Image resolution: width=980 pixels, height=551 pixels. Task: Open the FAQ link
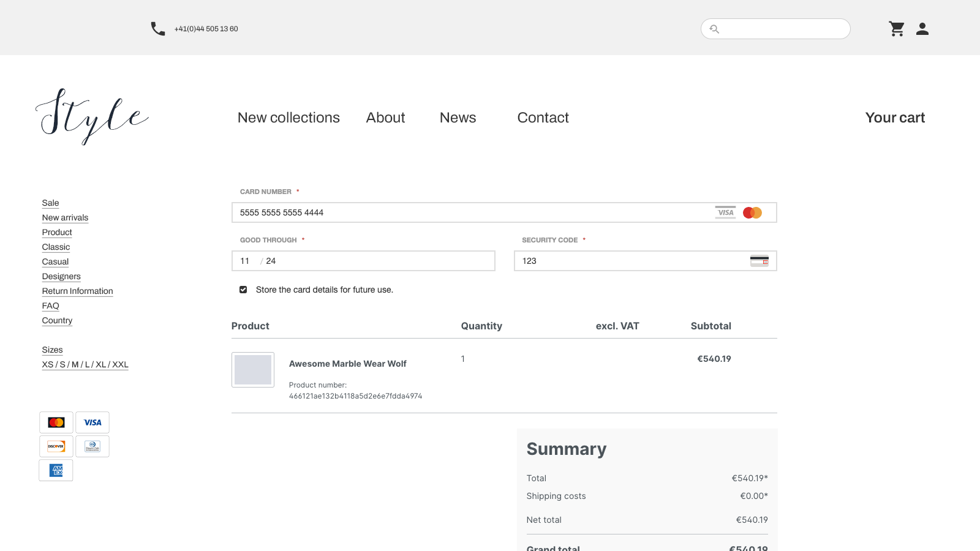pos(51,306)
